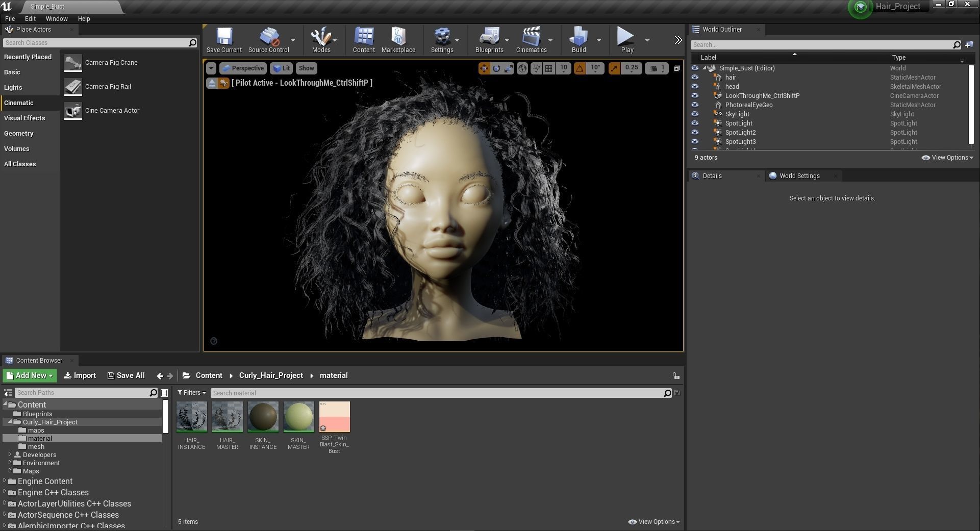Open the Content browser toolbar icon
Screen dimensions: 980x531
pyautogui.click(x=364, y=40)
